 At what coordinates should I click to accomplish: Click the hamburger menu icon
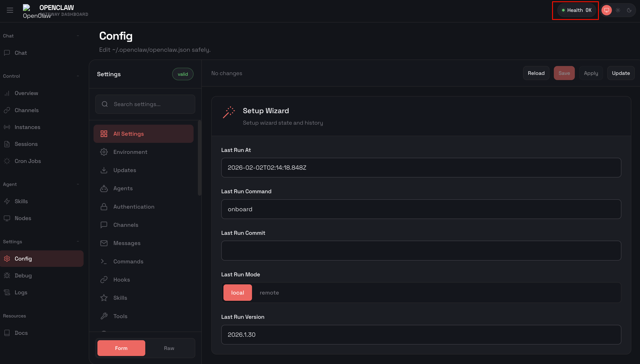click(x=10, y=10)
